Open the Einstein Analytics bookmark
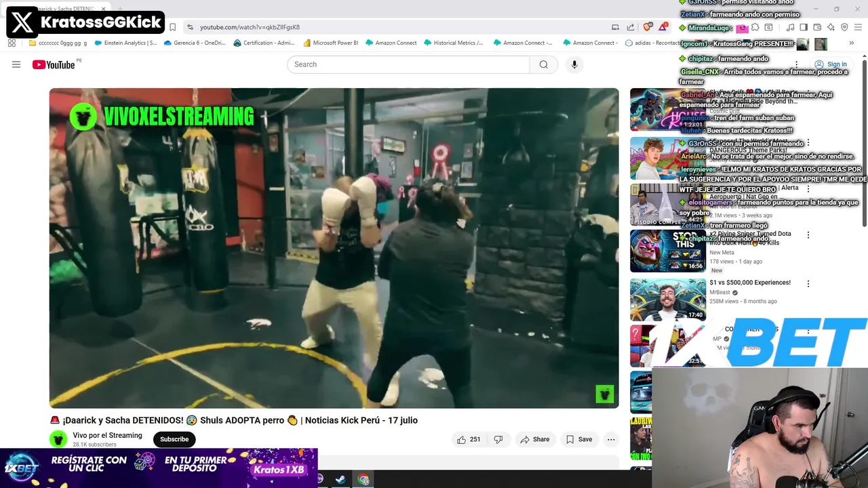This screenshot has width=868, height=488. [x=125, y=43]
